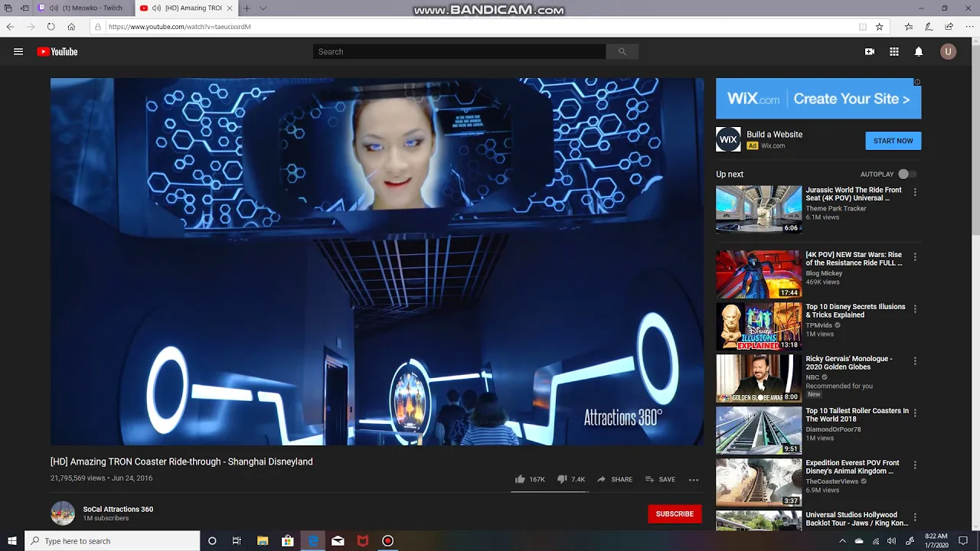Viewport: 980px width, 551px height.
Task: Open Top 10 Tallest Roller Coasters thumbnail
Action: (759, 430)
